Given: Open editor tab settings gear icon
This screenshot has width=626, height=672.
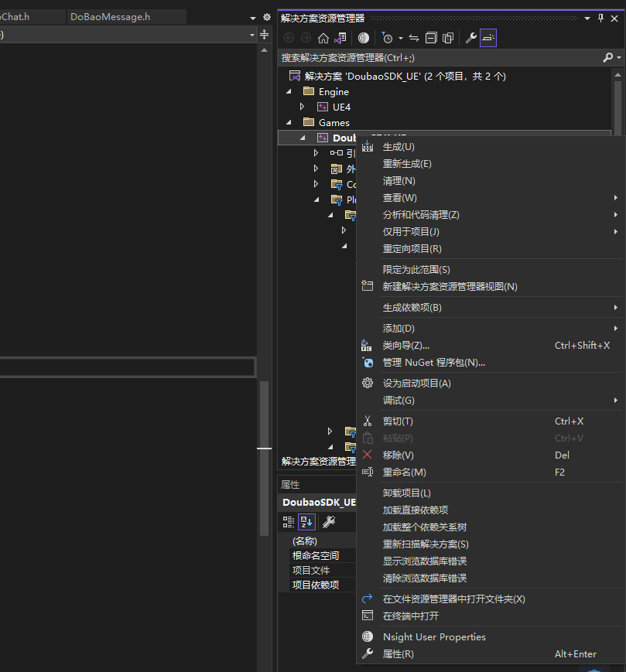Looking at the screenshot, I should (x=267, y=17).
